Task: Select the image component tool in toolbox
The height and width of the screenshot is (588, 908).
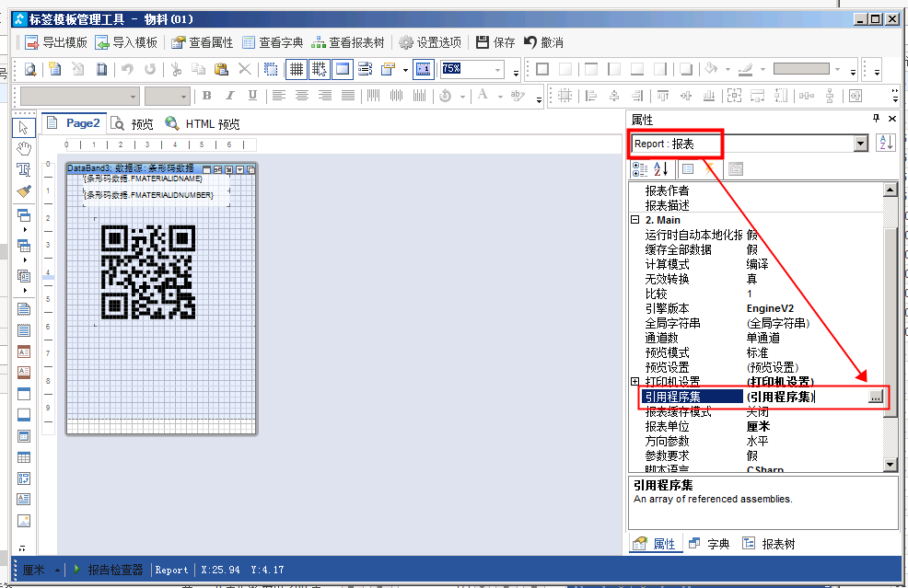Action: pos(24,521)
